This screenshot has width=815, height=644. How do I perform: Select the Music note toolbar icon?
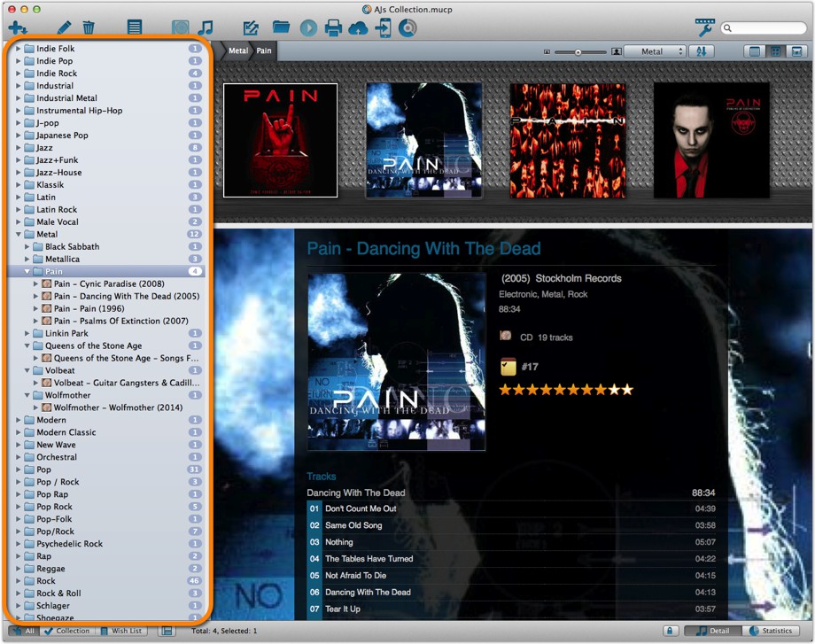[x=206, y=27]
